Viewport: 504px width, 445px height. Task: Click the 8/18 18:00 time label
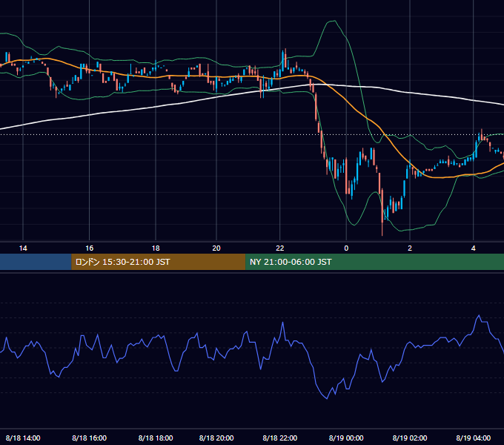coord(156,438)
